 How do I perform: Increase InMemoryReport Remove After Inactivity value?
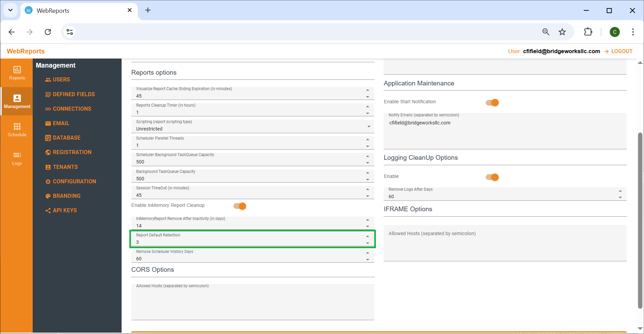click(x=367, y=220)
